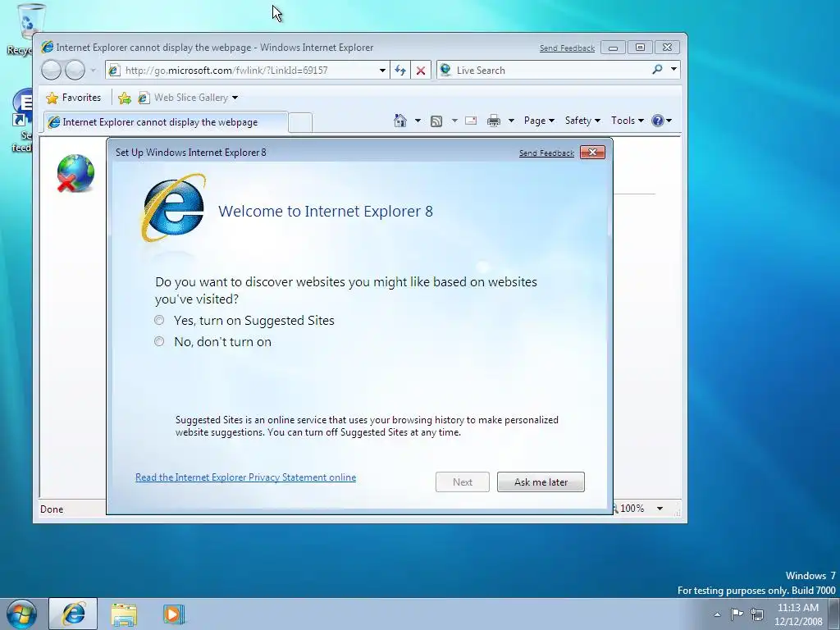The height and width of the screenshot is (630, 840).
Task: Open the Page menu
Action: (x=539, y=121)
